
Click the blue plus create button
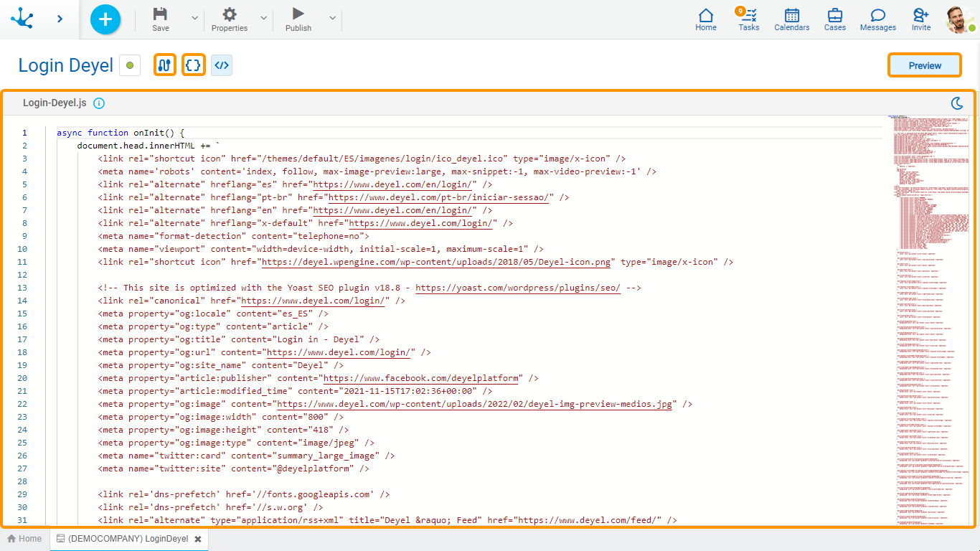tap(105, 19)
